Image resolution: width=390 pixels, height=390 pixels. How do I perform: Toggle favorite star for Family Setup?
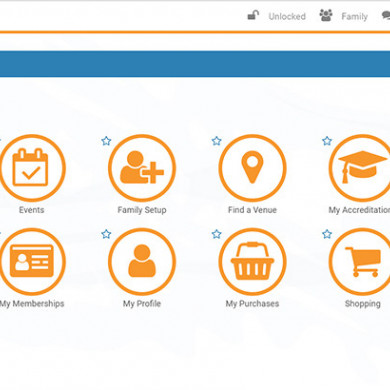point(106,141)
